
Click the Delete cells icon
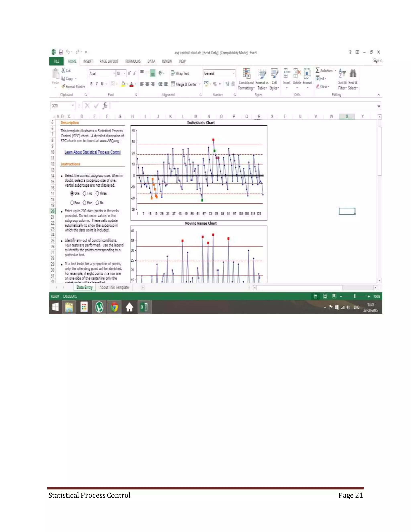click(297, 73)
